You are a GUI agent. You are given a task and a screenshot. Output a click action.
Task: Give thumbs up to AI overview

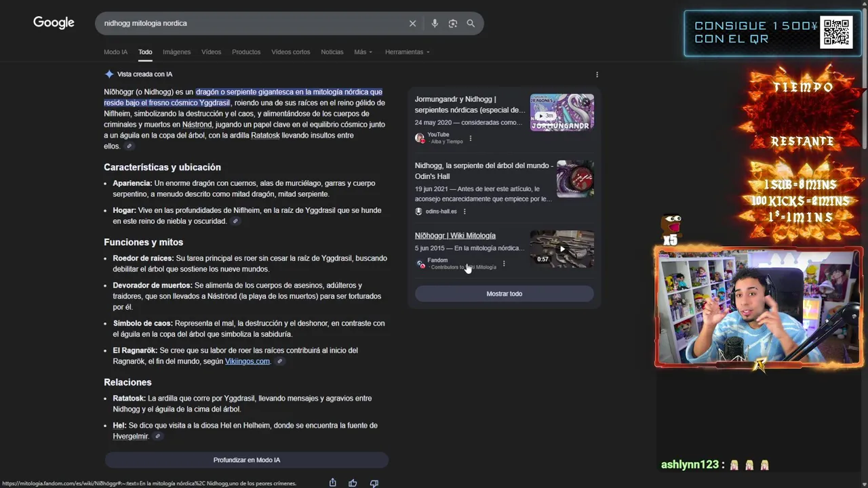click(x=353, y=483)
